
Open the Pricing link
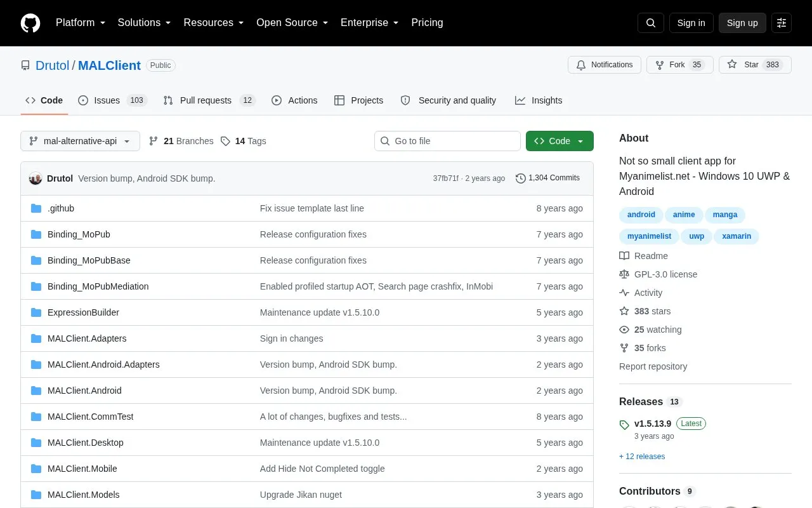pyautogui.click(x=427, y=23)
